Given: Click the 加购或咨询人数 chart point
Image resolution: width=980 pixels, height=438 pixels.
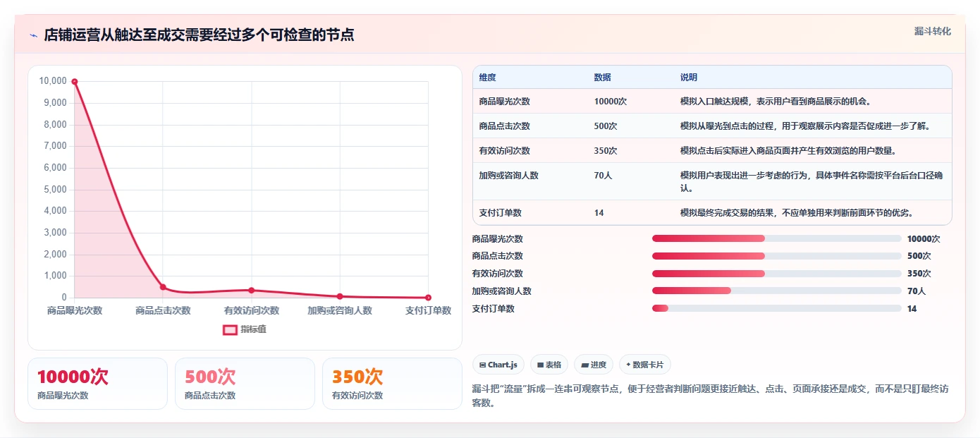Looking at the screenshot, I should tap(340, 296).
